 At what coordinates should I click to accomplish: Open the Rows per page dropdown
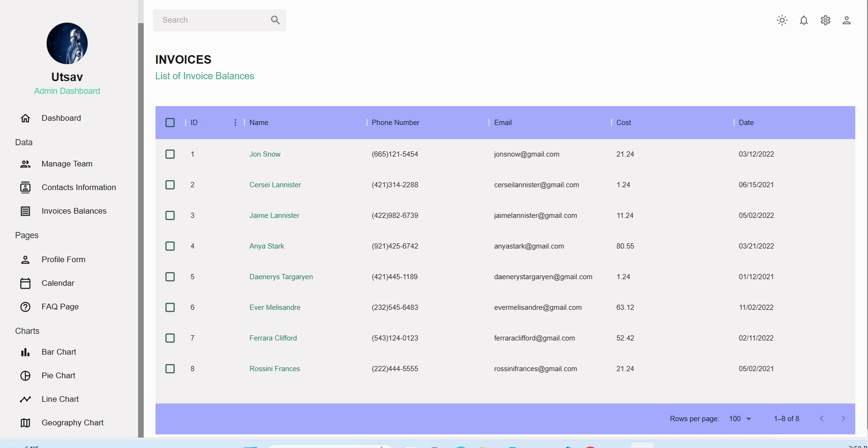[x=740, y=419]
